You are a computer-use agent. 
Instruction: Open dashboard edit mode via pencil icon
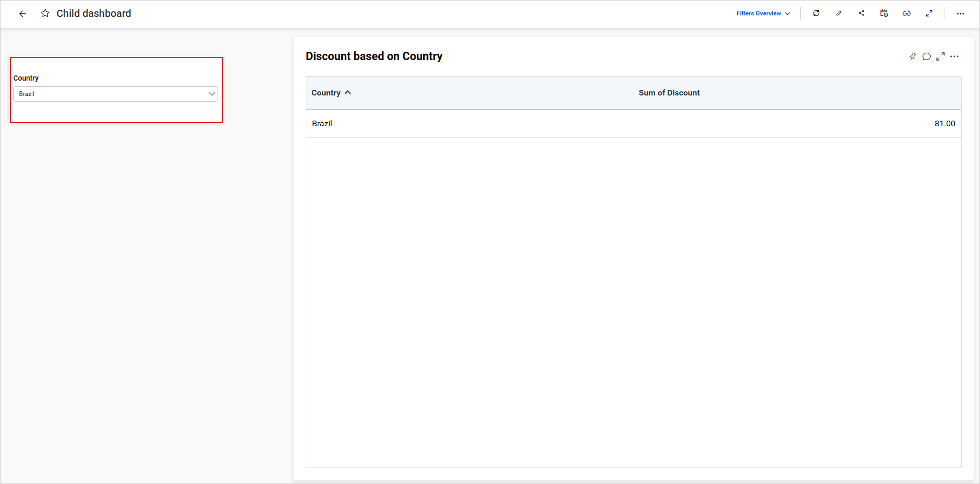click(x=839, y=13)
